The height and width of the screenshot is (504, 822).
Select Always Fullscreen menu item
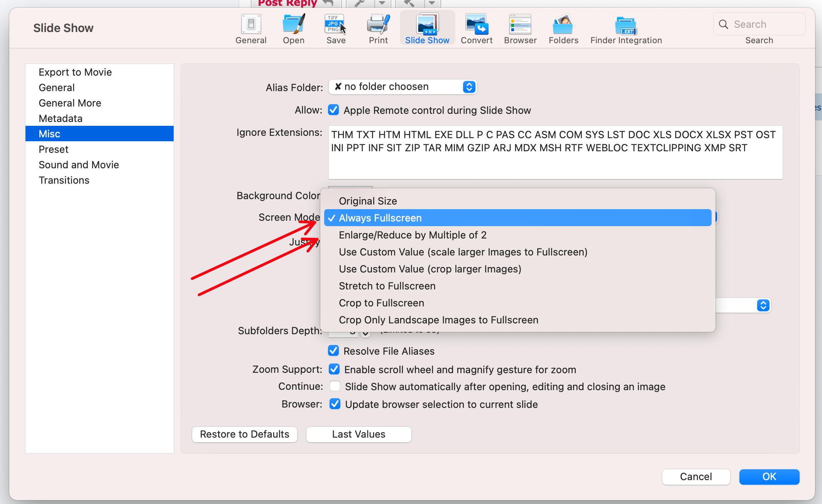(518, 218)
